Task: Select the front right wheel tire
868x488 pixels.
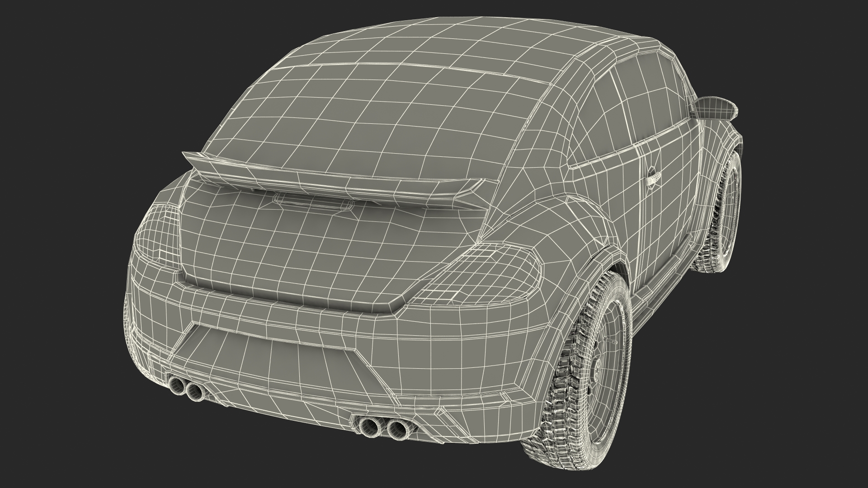Action: coord(719,212)
